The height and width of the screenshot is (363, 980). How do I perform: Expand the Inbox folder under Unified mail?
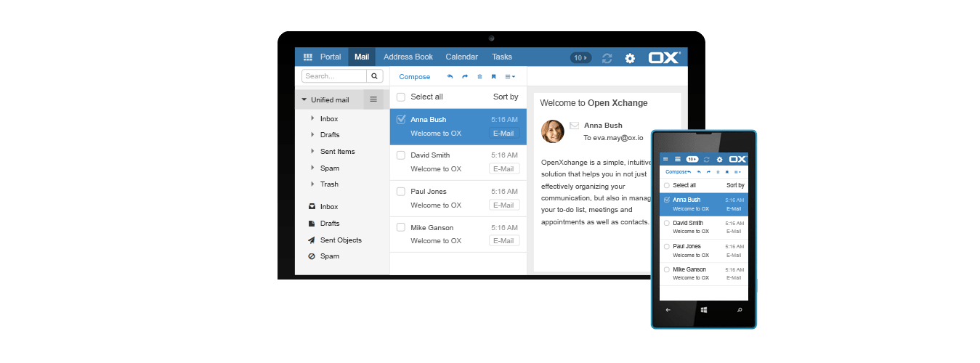[x=312, y=118]
